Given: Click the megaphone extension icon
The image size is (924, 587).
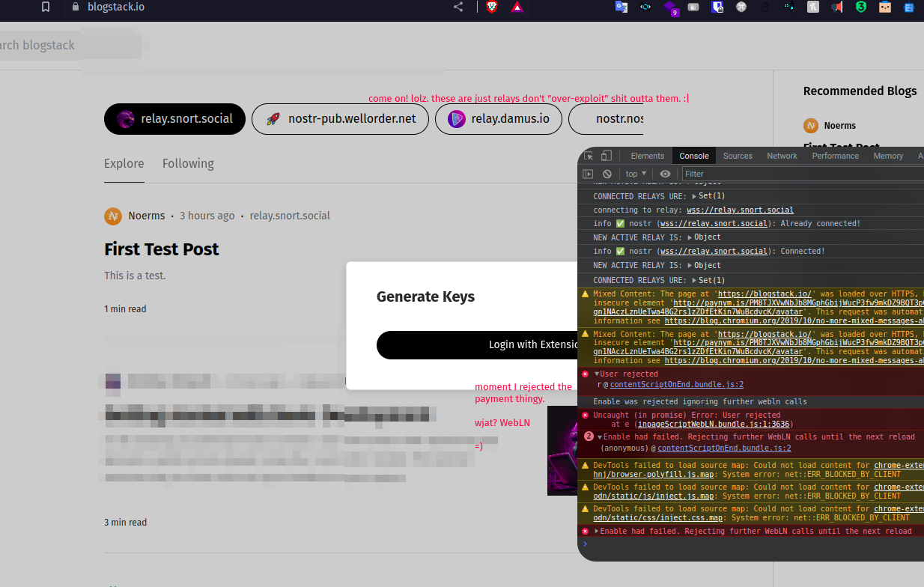Looking at the screenshot, I should click(x=837, y=7).
